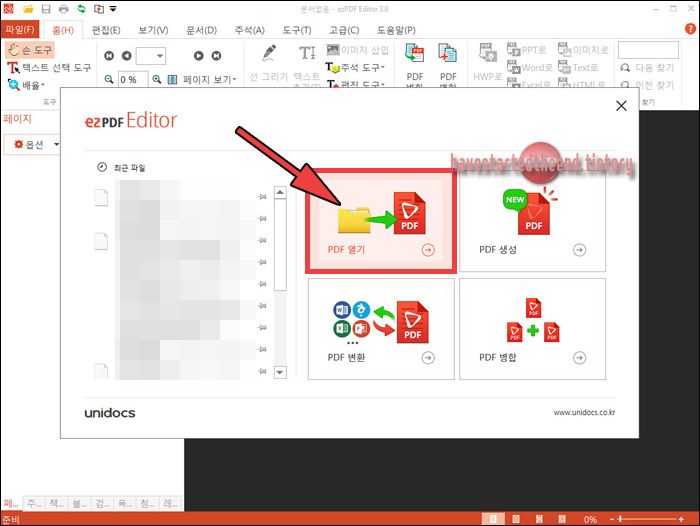Viewport: 700px width, 526px height.
Task: Click the zoom out magnifier icon in ribbon
Action: pos(109,79)
